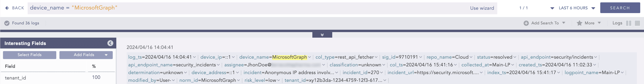Open the device_name field value chevron
The height and width of the screenshot is (84, 644).
coord(310,57)
